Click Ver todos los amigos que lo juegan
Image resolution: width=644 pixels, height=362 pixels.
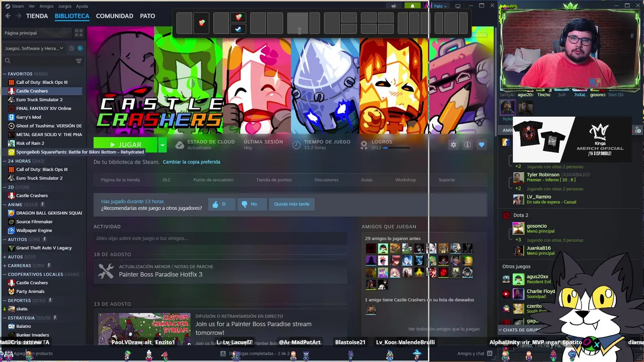pos(444,329)
